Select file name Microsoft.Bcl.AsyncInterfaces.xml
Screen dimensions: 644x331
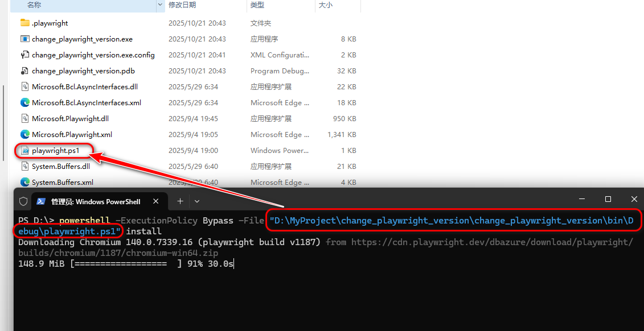click(87, 102)
